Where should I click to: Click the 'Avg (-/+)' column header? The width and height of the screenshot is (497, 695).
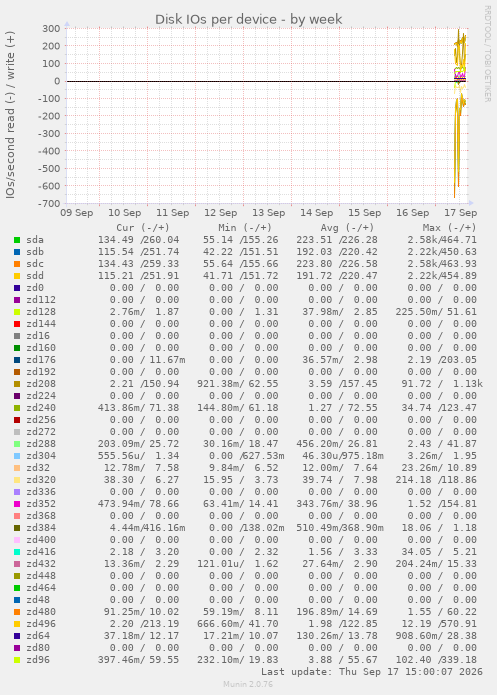point(347,227)
